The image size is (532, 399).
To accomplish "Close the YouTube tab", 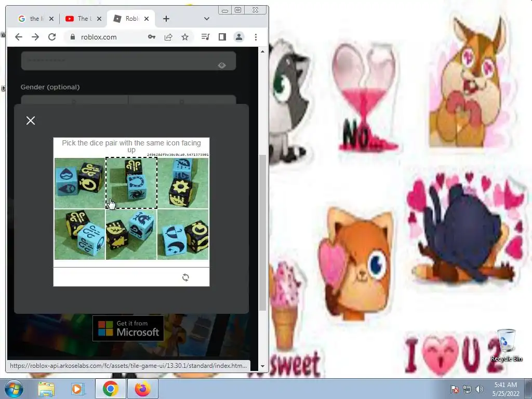I will (99, 19).
